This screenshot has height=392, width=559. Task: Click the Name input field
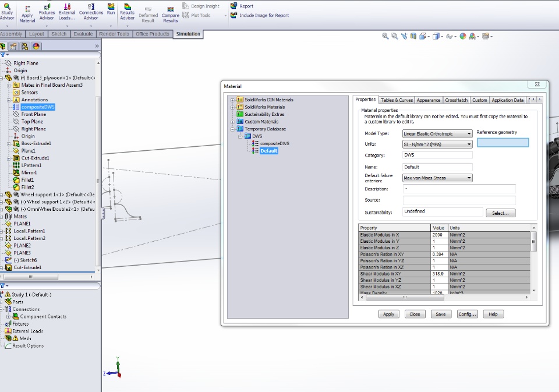437,167
